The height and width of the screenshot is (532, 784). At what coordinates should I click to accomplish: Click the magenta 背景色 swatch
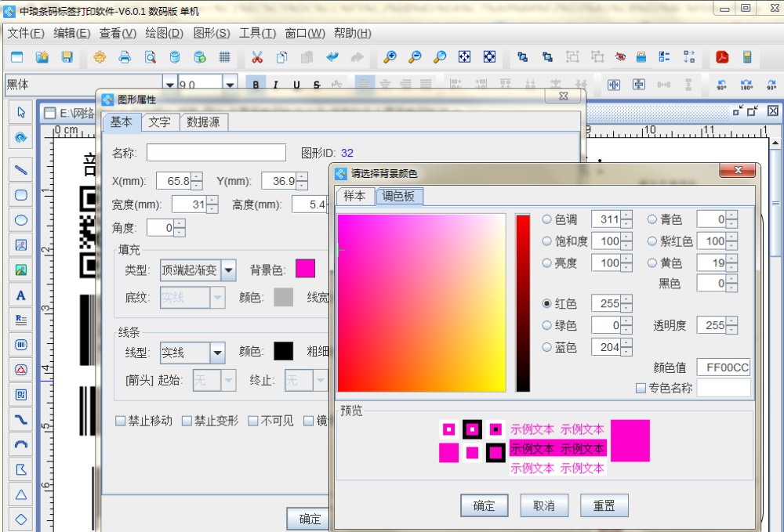(305, 270)
